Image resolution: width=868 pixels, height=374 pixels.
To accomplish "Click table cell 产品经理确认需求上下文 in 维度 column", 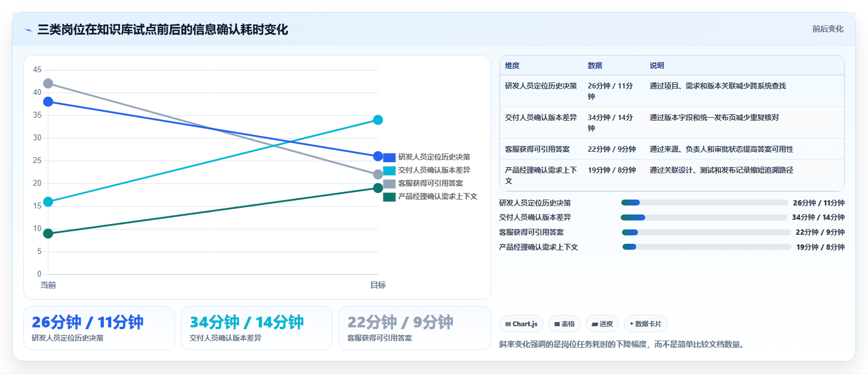I will pyautogui.click(x=541, y=175).
